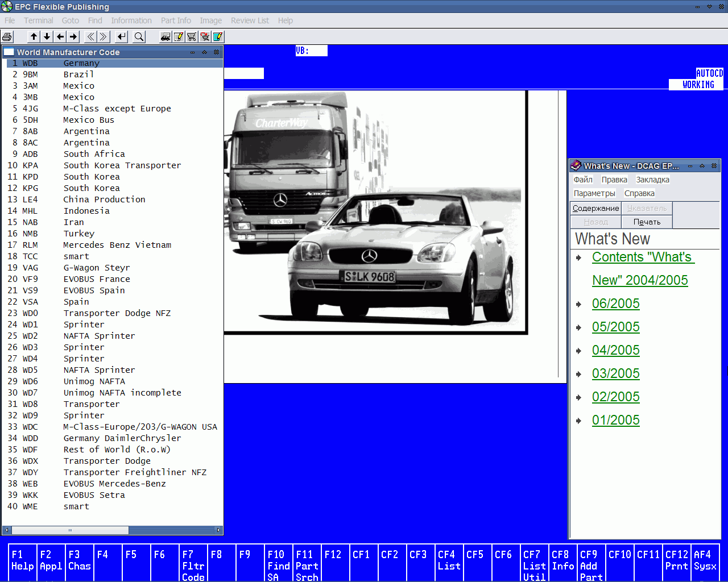Open the Файл menu in What's New

583,180
